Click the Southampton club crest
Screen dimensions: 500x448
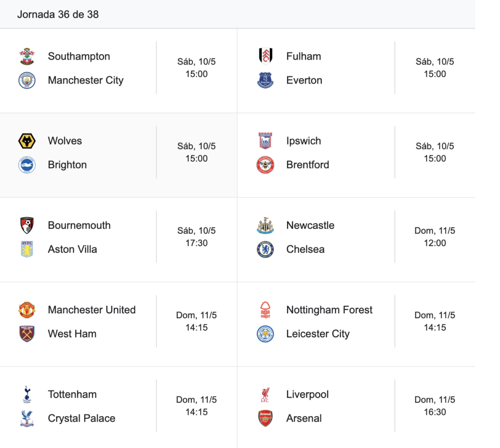click(x=27, y=57)
